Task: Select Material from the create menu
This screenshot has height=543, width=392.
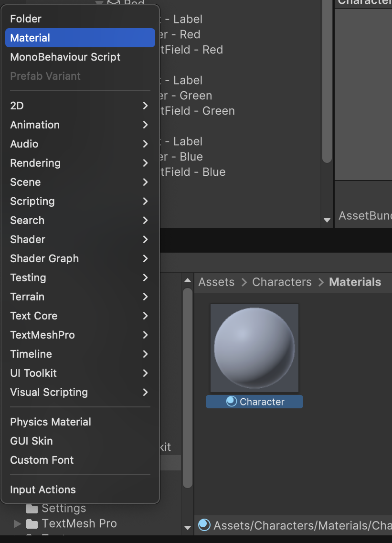Action: click(x=31, y=38)
